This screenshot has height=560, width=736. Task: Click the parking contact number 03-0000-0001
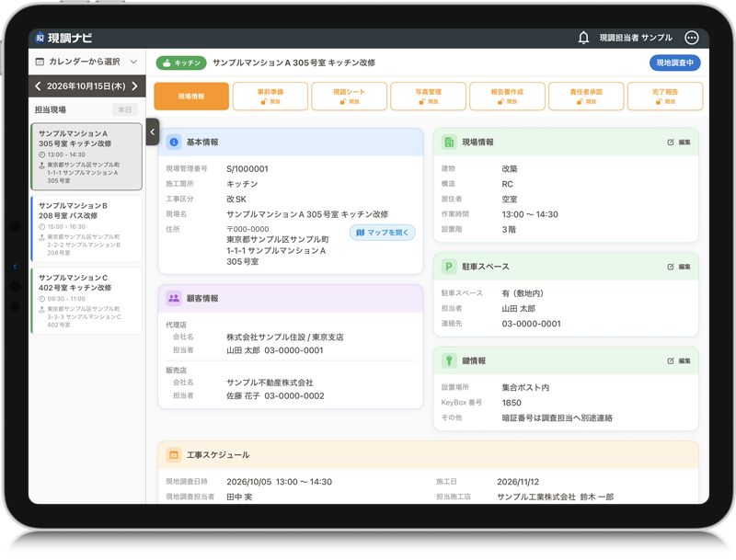(x=532, y=324)
